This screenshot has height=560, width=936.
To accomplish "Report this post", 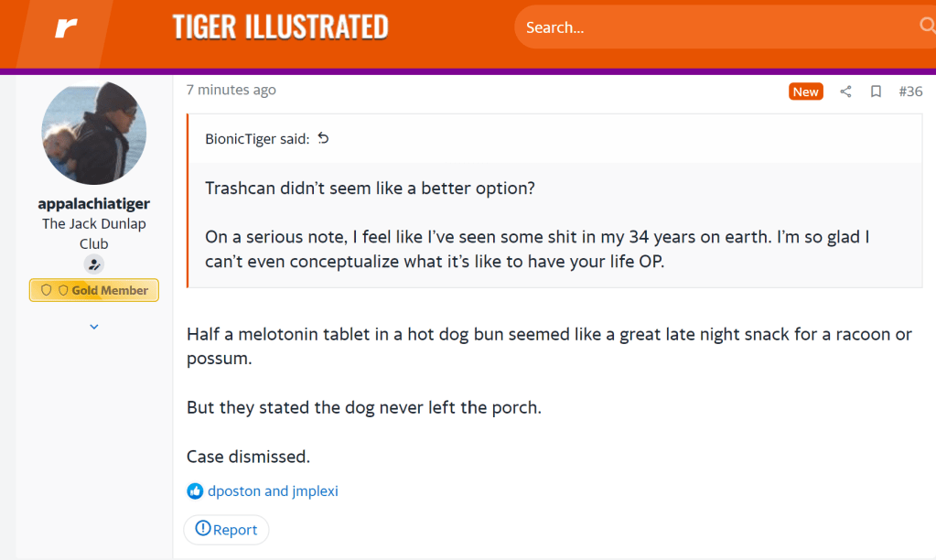I will 226,529.
